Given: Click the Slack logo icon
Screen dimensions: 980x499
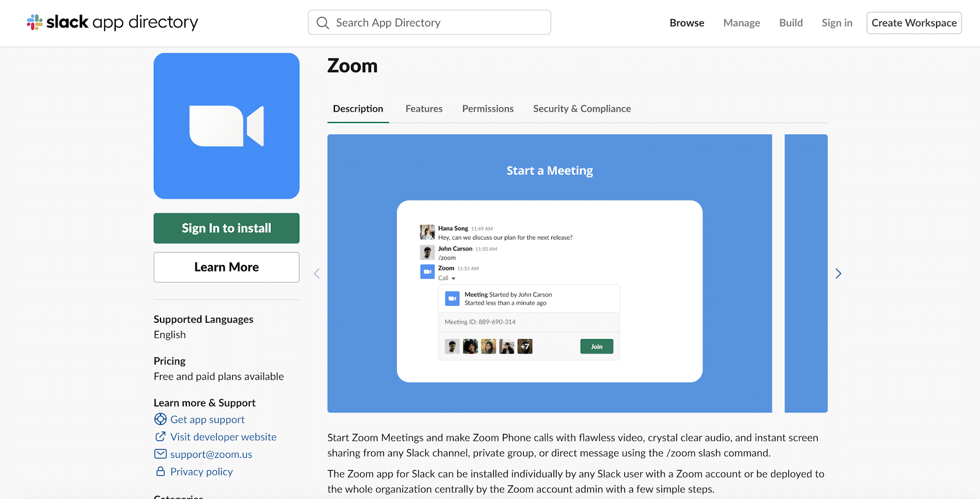Looking at the screenshot, I should [x=35, y=23].
